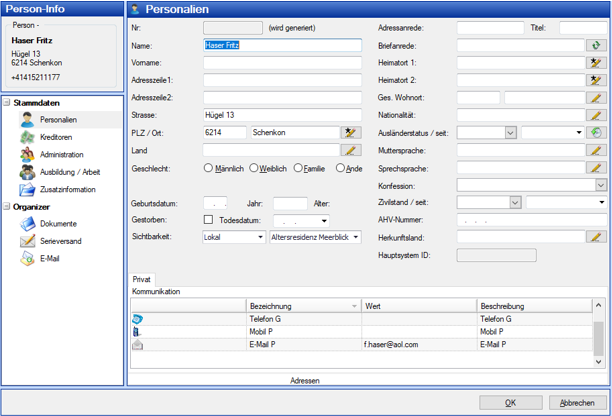The height and width of the screenshot is (416, 612).
Task: Switch to the Privat tab
Action: [141, 280]
